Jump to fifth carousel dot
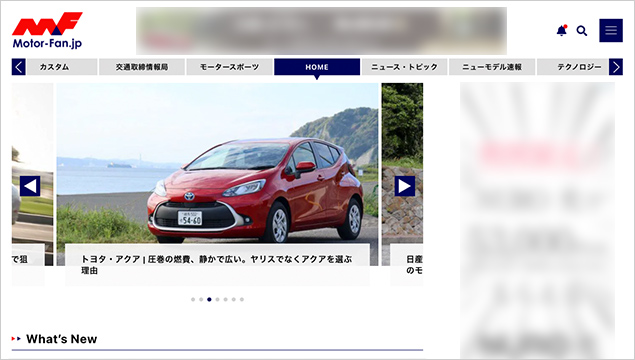The width and height of the screenshot is (635, 360). 226,300
